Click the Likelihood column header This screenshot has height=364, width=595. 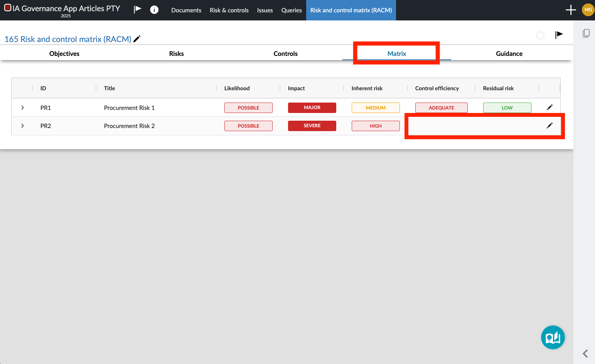237,88
